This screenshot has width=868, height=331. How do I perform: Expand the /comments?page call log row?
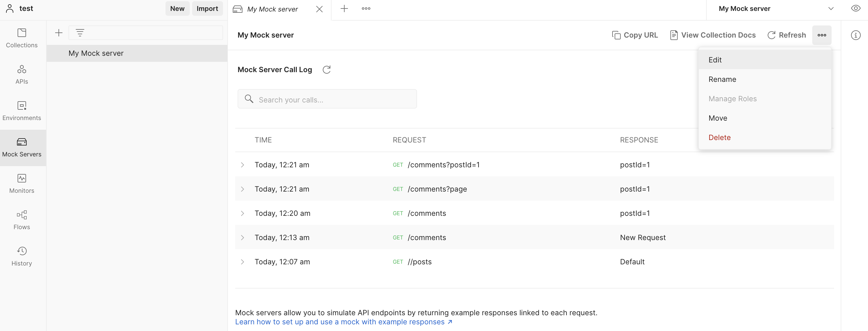click(242, 189)
